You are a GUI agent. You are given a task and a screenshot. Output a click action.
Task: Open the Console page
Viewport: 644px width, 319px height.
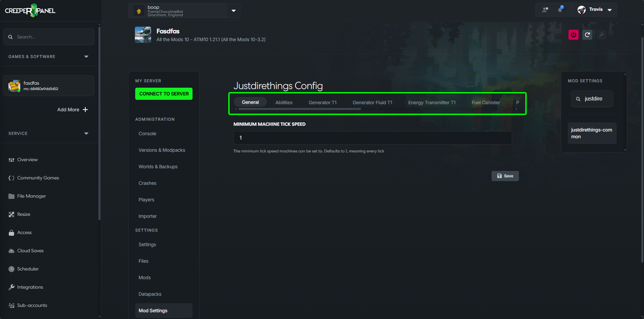pyautogui.click(x=147, y=134)
